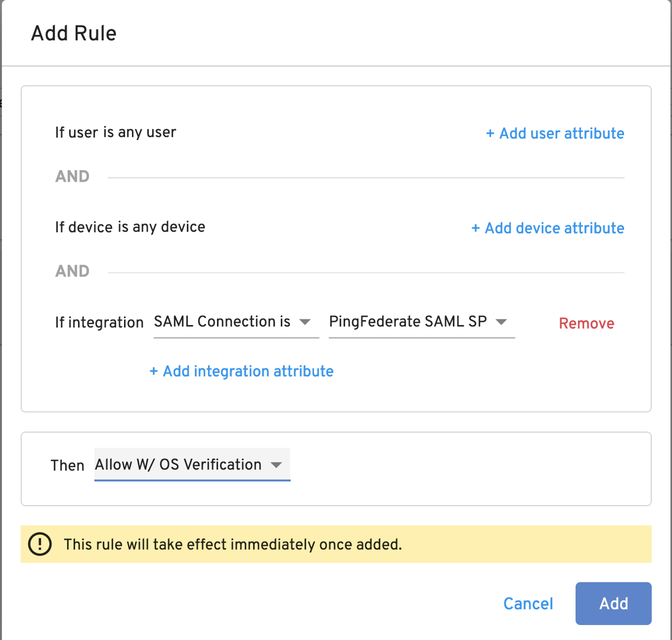Open the Allow W/ OS Verification dropdown

pyautogui.click(x=179, y=465)
